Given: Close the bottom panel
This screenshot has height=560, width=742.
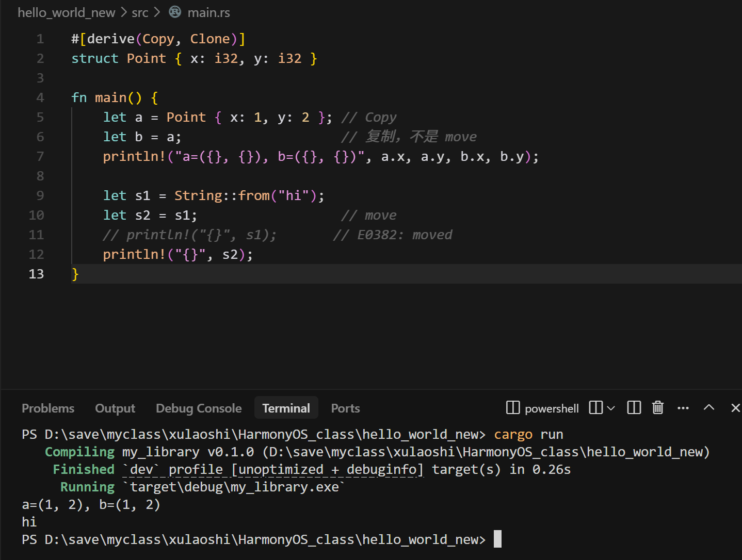Looking at the screenshot, I should point(735,408).
